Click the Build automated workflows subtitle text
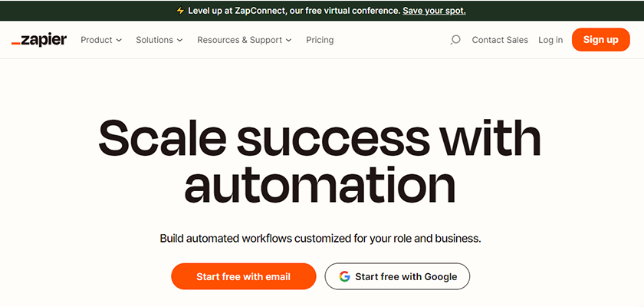Viewport: 644px width, 307px height. pos(320,238)
